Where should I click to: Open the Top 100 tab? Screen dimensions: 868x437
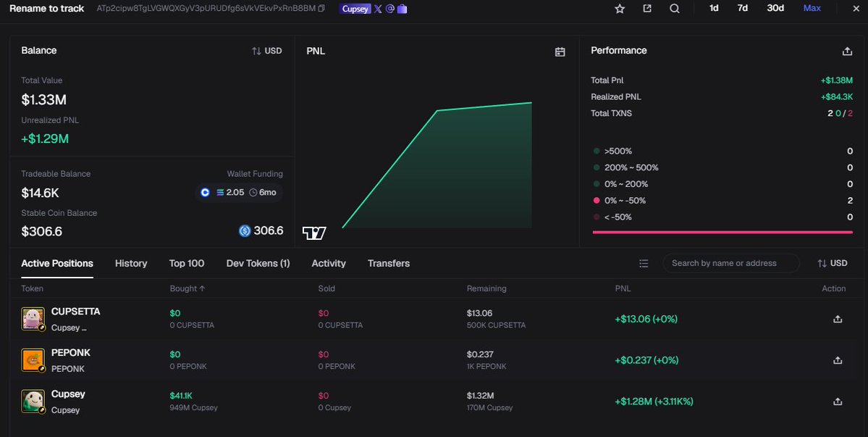[x=187, y=264]
